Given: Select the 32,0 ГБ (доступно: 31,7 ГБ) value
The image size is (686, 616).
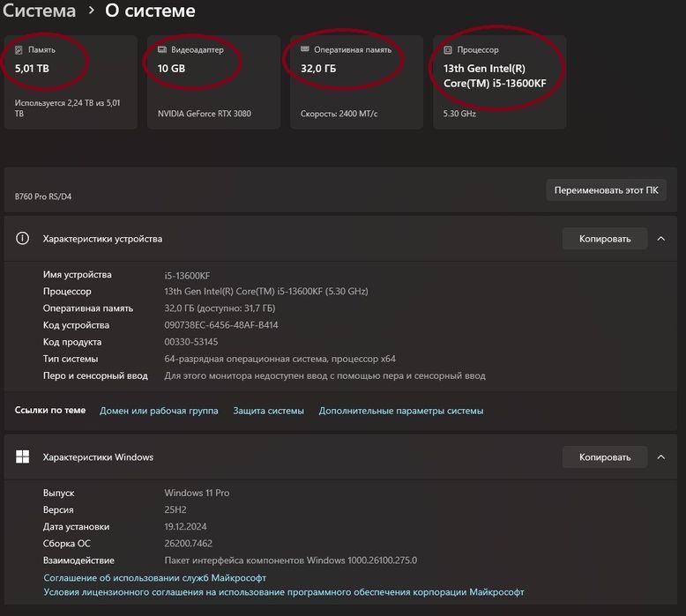Looking at the screenshot, I should 220,308.
